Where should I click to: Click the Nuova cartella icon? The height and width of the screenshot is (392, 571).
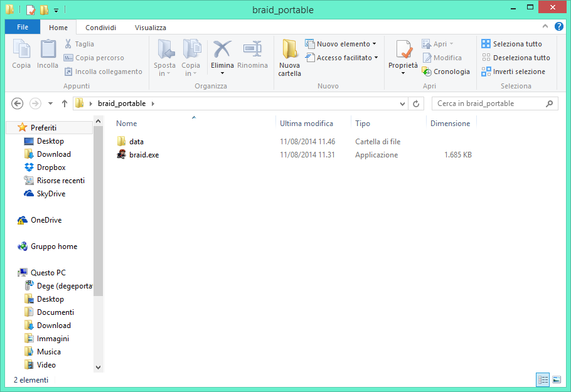[289, 58]
